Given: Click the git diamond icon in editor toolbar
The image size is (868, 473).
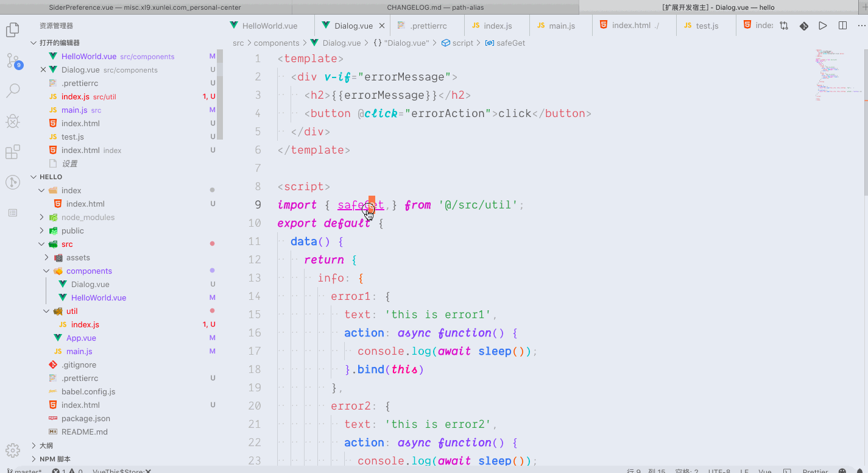Looking at the screenshot, I should 803,26.
